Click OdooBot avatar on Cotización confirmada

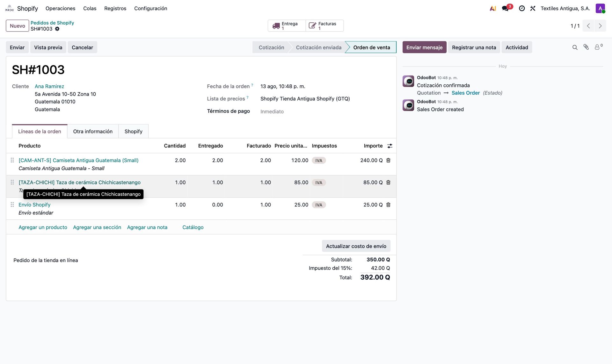click(408, 81)
